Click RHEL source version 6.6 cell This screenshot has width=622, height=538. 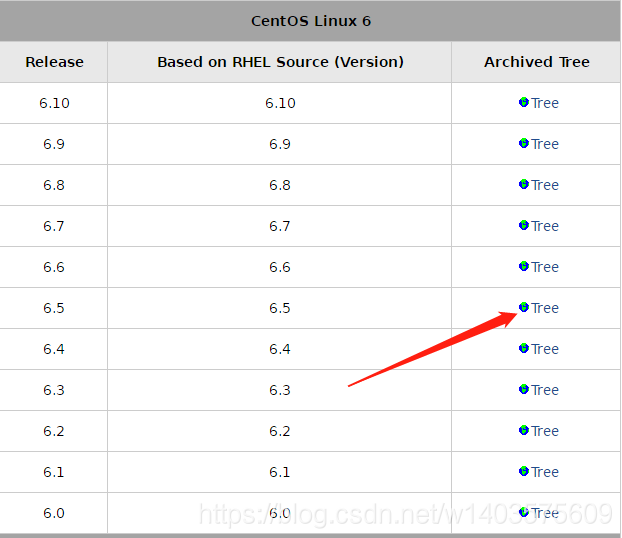click(x=280, y=267)
